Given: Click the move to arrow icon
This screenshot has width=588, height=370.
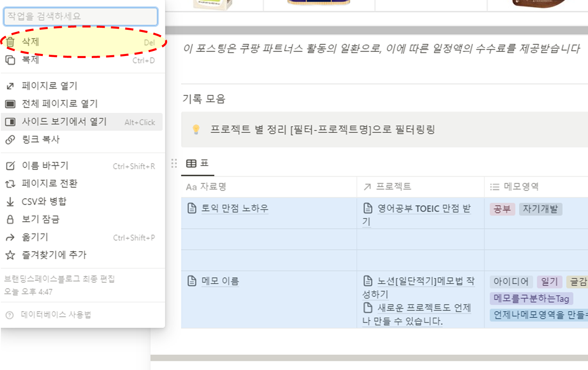Looking at the screenshot, I should click(10, 238).
